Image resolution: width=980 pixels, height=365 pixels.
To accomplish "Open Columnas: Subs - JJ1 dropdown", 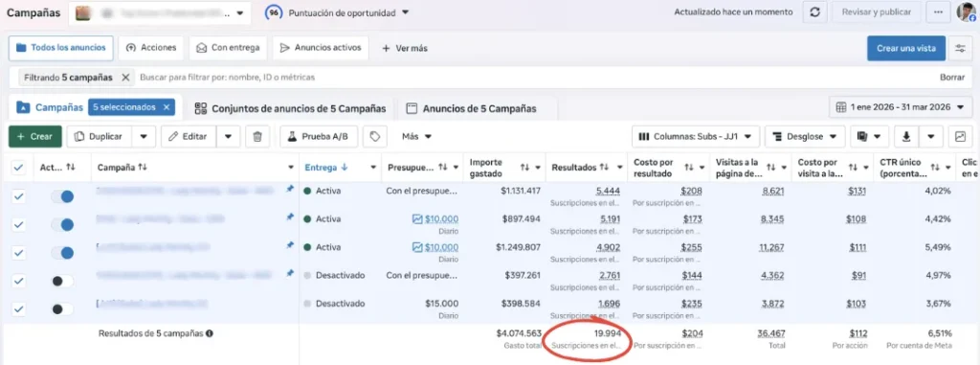I will [x=696, y=136].
